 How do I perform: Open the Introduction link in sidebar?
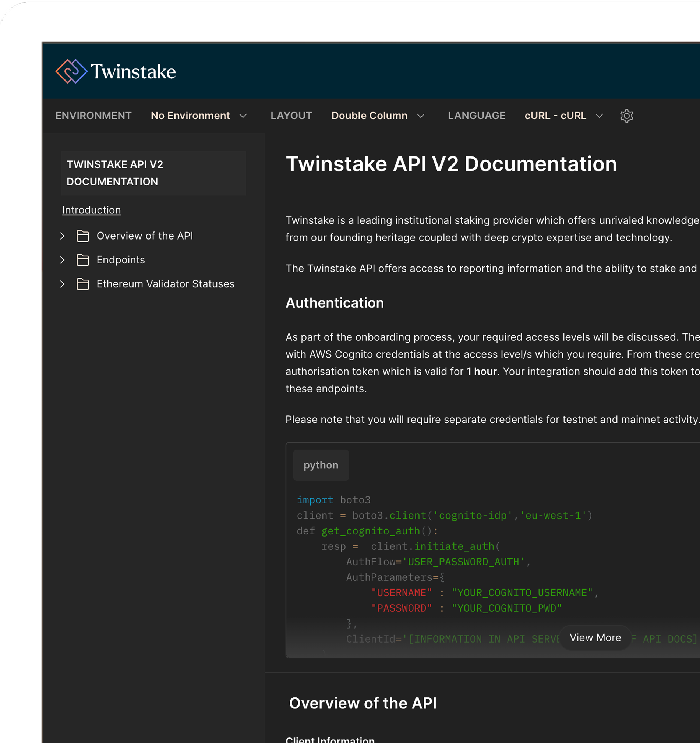[92, 210]
